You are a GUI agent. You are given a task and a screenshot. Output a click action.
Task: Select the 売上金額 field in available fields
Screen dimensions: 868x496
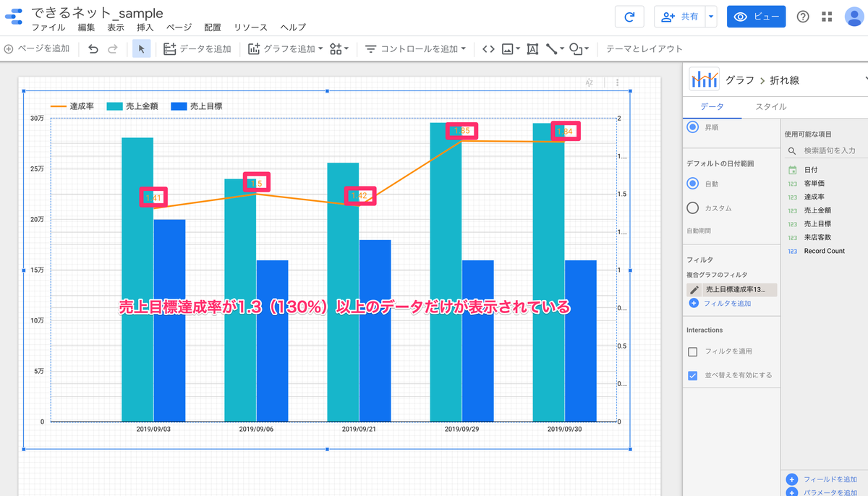[x=817, y=210]
